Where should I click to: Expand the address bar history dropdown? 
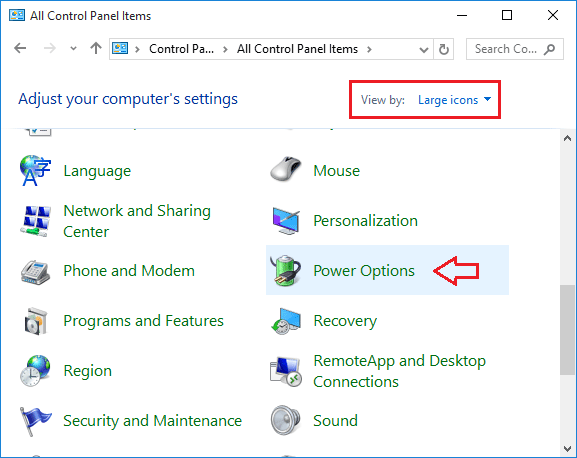(424, 49)
